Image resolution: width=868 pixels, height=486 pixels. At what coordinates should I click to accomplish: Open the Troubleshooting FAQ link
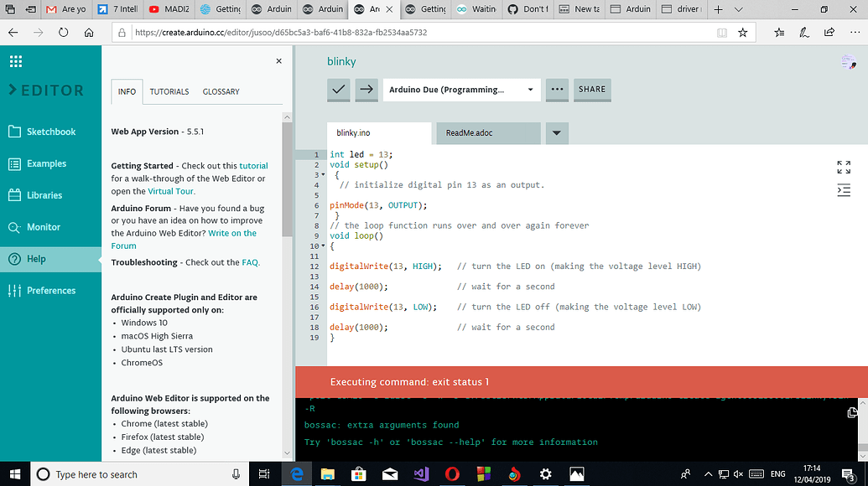click(250, 261)
